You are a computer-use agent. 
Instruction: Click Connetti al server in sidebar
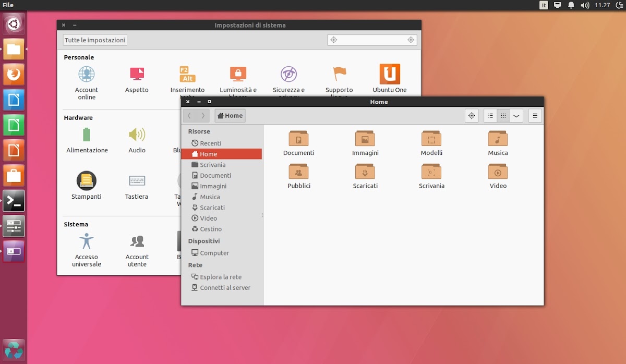[225, 288]
